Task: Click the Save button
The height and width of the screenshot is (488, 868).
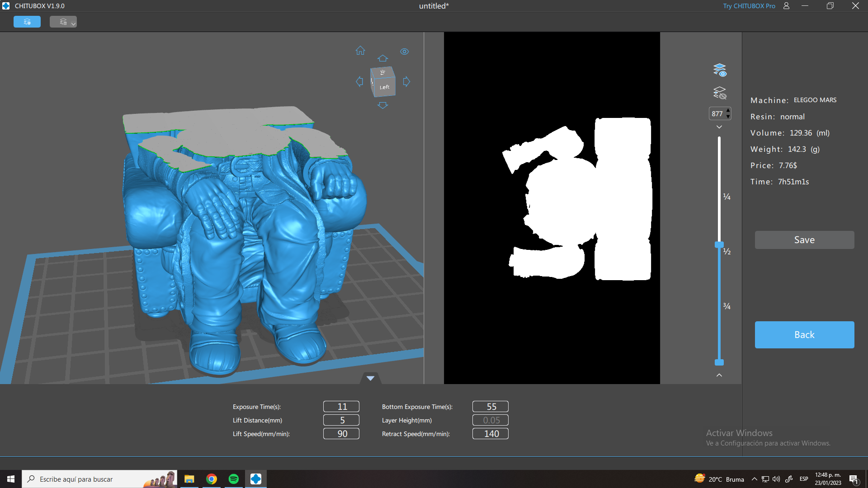Action: click(804, 240)
